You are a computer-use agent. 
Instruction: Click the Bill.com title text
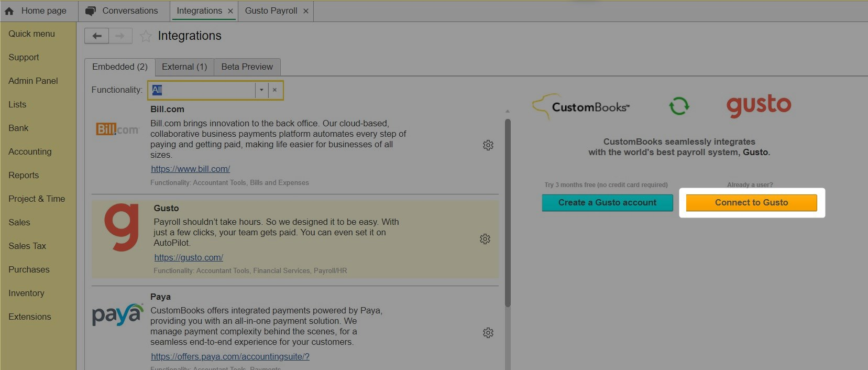point(167,109)
